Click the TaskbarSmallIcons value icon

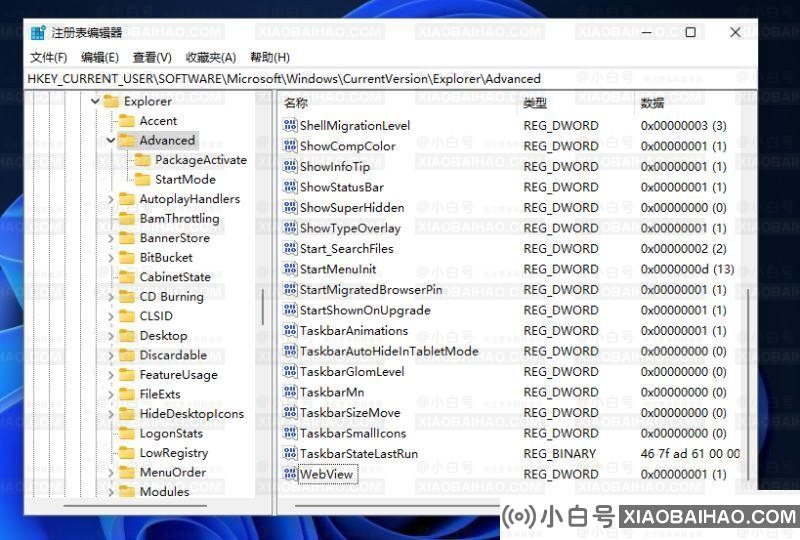[290, 433]
